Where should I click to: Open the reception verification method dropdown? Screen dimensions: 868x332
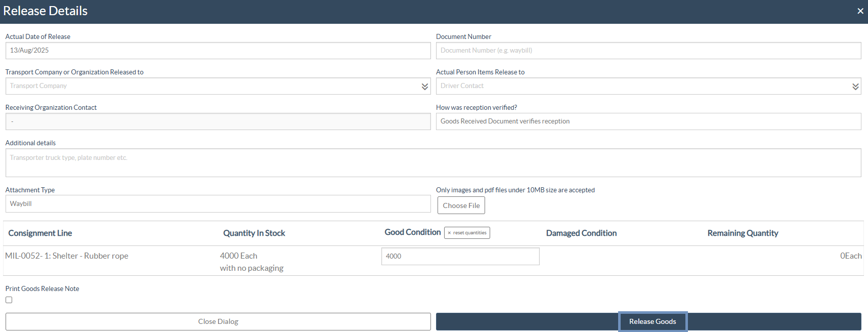[648, 121]
